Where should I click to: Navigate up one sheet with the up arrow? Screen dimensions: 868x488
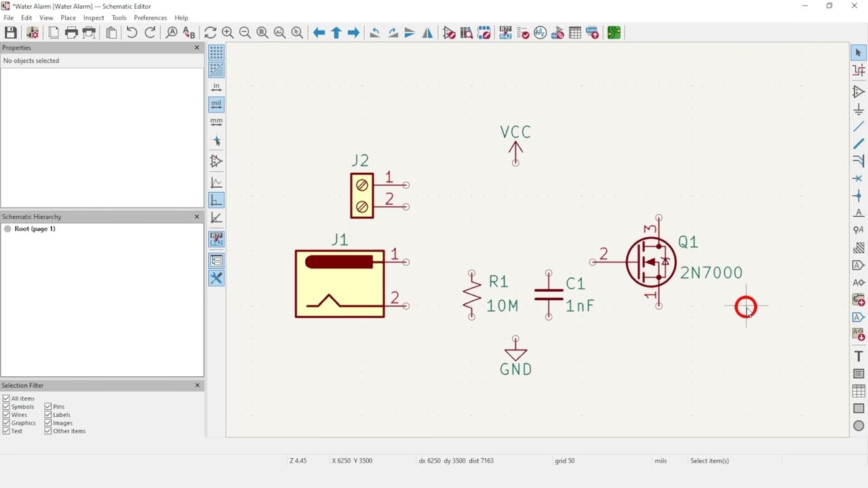coord(336,33)
